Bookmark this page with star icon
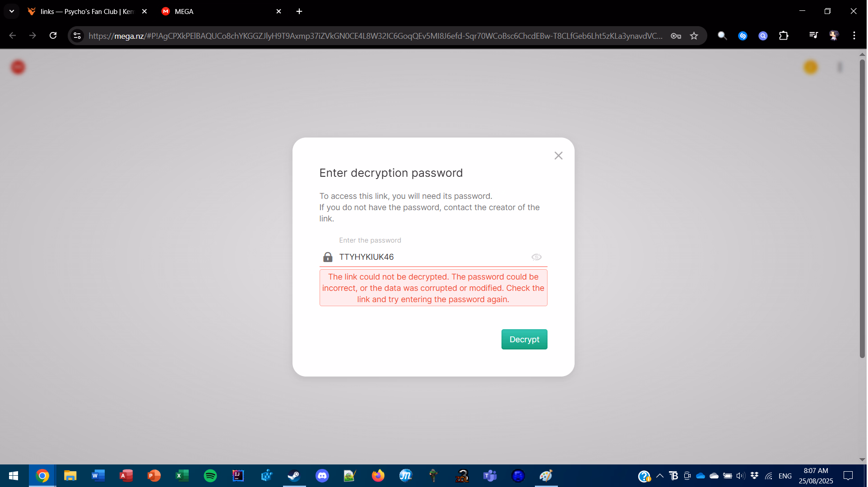This screenshot has width=868, height=487. (x=694, y=36)
